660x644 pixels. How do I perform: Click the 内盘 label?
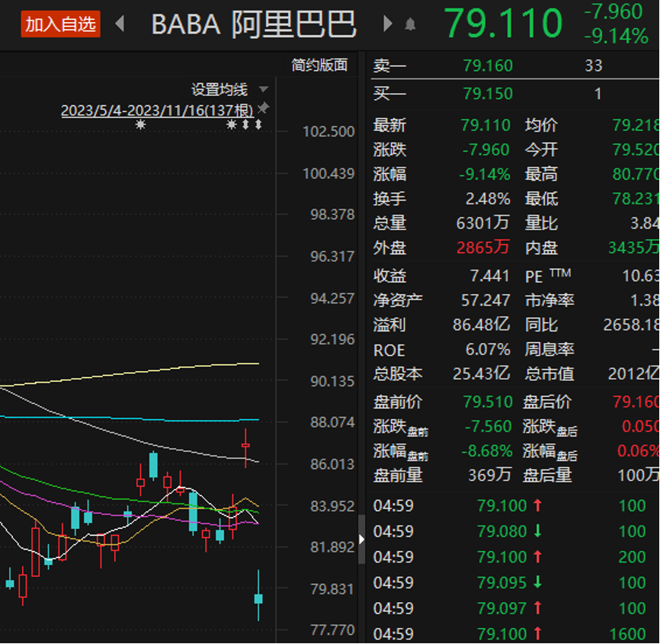tap(541, 248)
